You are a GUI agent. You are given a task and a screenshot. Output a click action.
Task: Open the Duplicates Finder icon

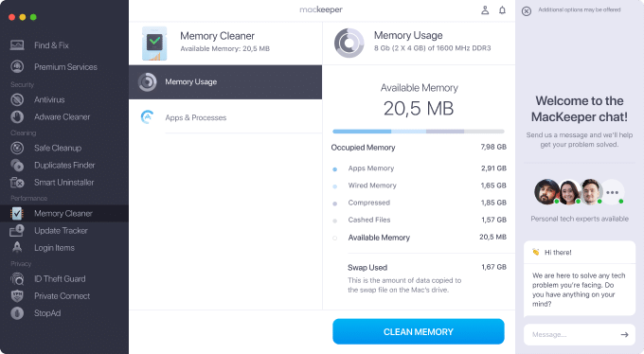coord(17,165)
